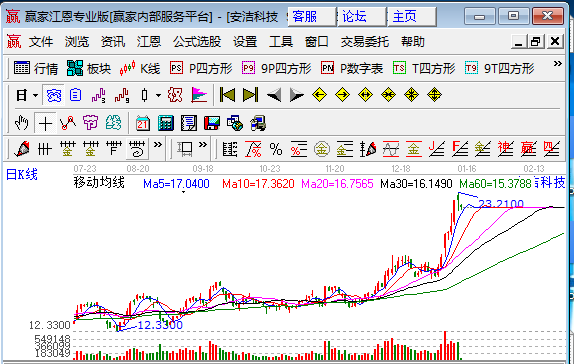Screen dimensions: 574x364
Task: Open the 文件 file menu
Action: coord(41,42)
